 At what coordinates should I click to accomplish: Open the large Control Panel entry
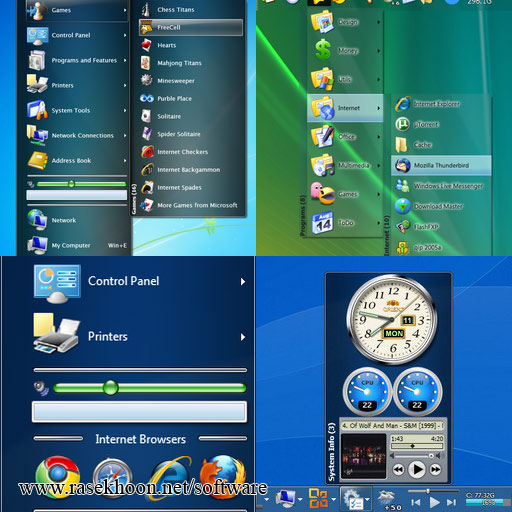point(140,282)
